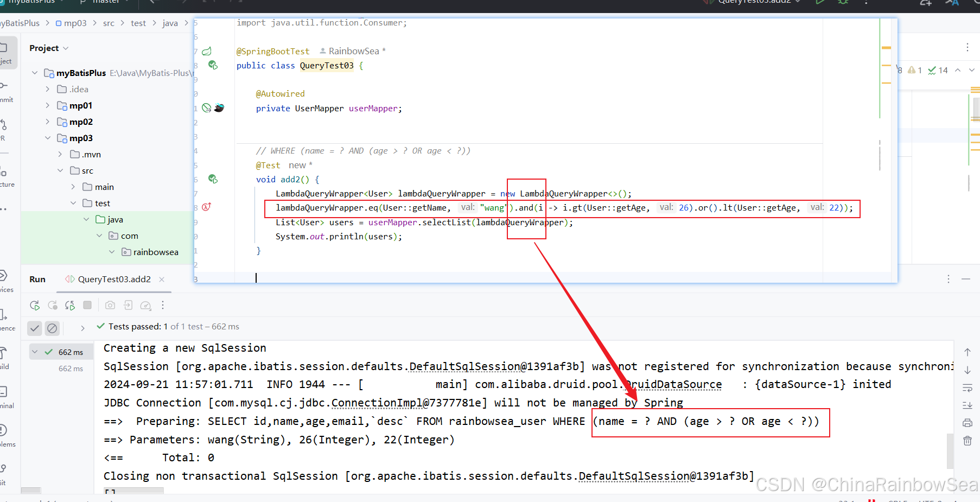The height and width of the screenshot is (502, 980).
Task: Hide the Run tool window
Action: pos(966,279)
